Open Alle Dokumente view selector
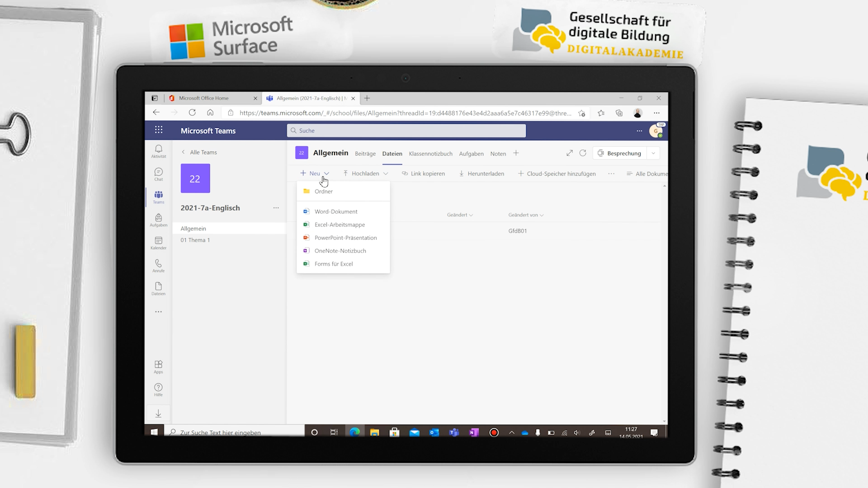This screenshot has width=868, height=488. click(x=647, y=174)
